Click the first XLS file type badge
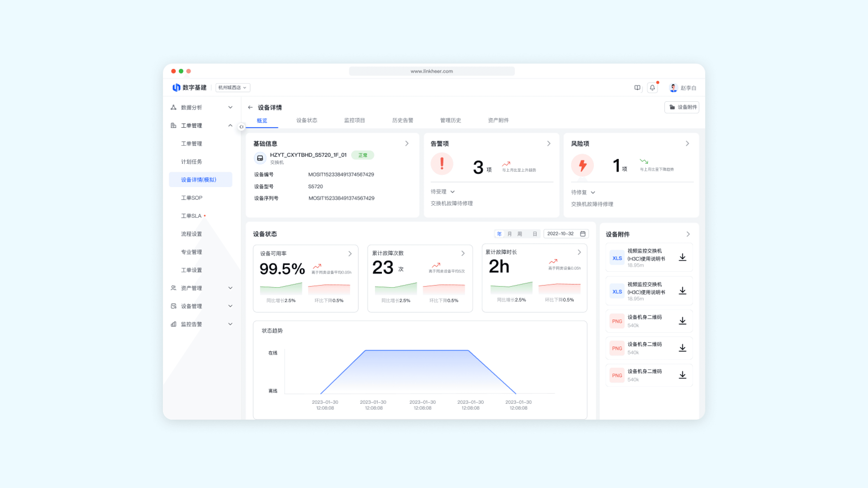868x488 pixels. coord(617,258)
